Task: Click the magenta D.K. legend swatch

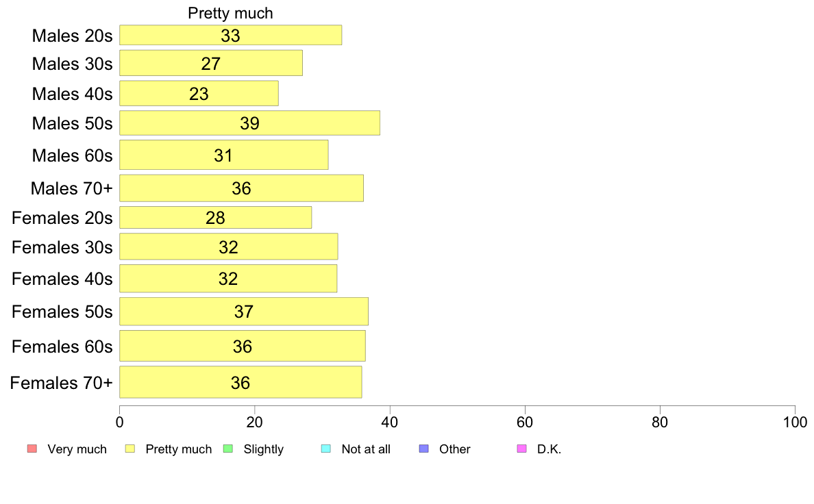Action: (x=521, y=449)
